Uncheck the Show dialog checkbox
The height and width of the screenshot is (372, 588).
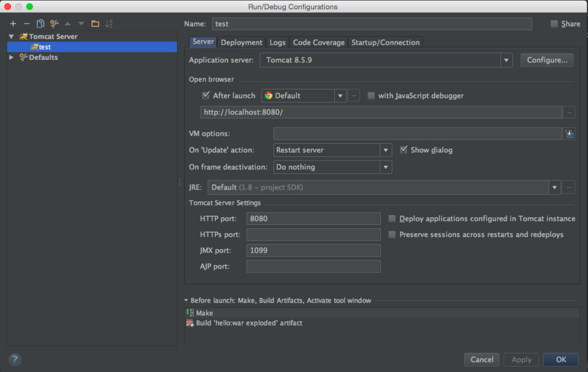click(x=404, y=149)
